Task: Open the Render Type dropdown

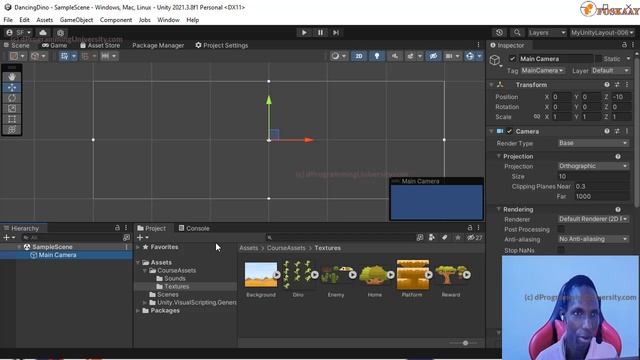Action: 593,143
